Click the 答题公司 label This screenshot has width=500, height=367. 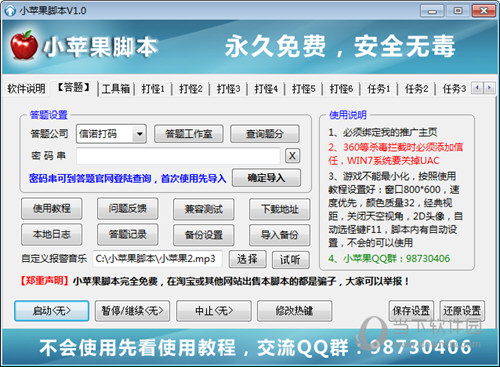[x=49, y=134]
